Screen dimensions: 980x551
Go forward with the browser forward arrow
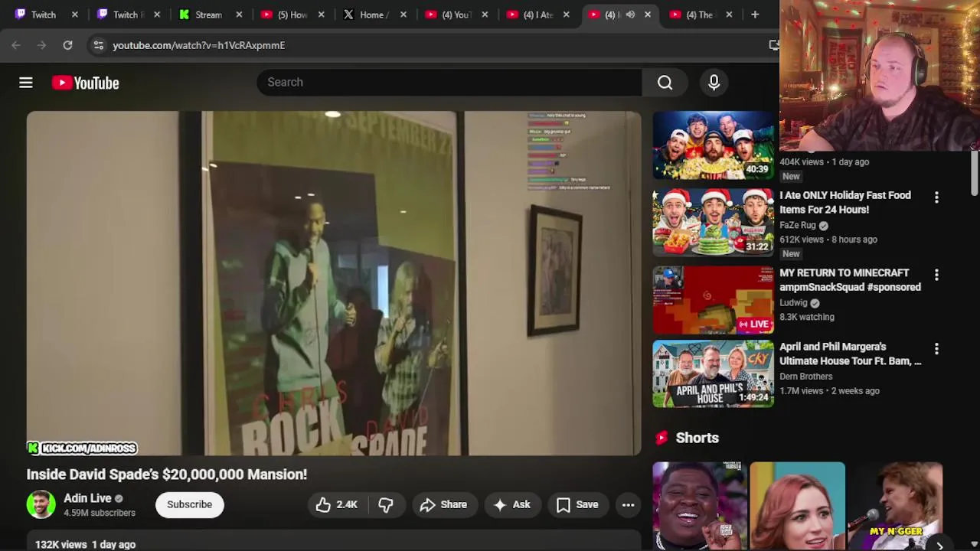41,45
